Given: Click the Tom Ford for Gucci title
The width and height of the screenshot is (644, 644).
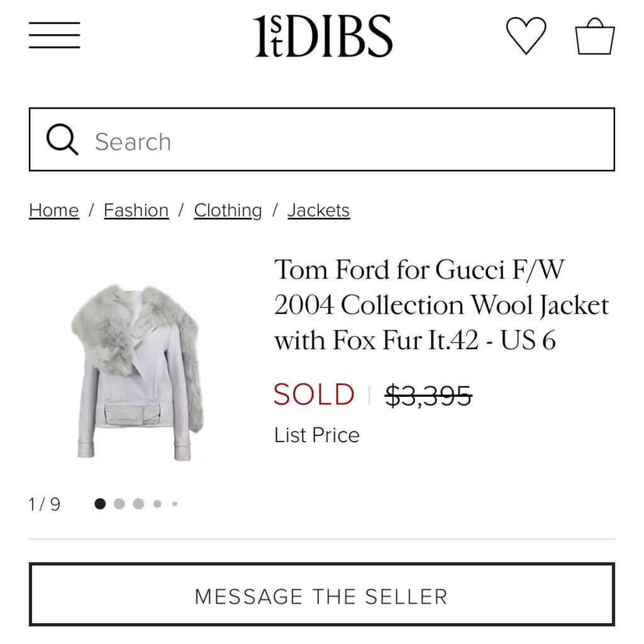Looking at the screenshot, I should tap(441, 304).
